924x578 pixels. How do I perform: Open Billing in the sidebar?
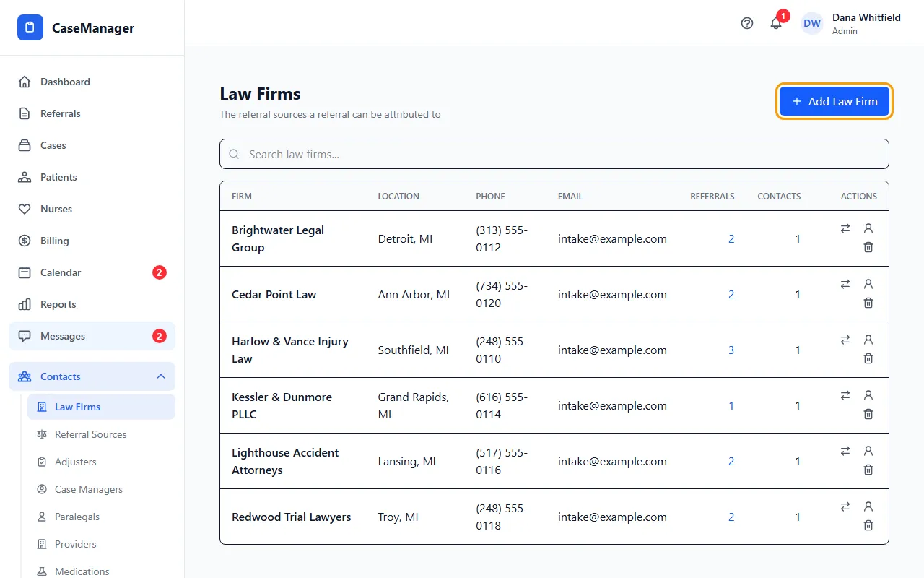tap(92, 241)
